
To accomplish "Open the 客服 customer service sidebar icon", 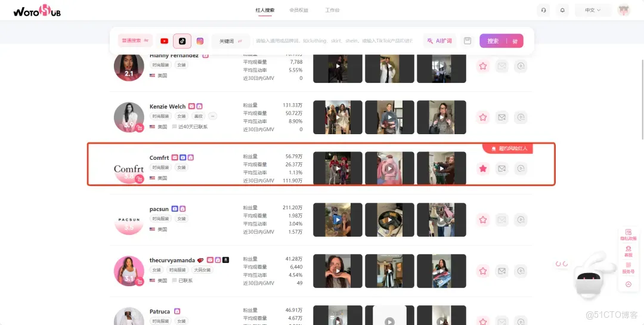I will 628,252.
